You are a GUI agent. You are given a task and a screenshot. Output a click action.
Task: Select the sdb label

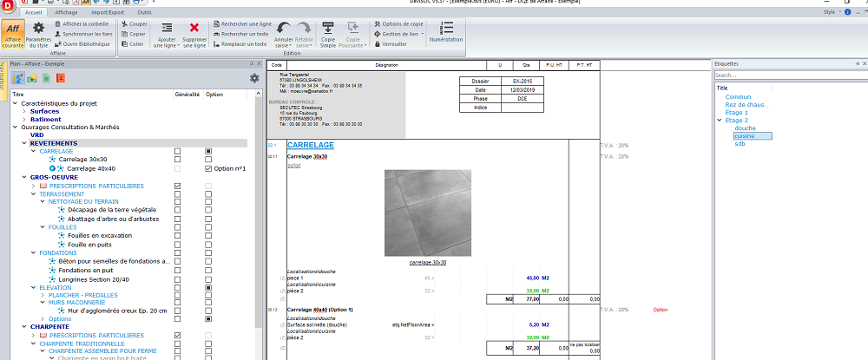[x=740, y=143]
